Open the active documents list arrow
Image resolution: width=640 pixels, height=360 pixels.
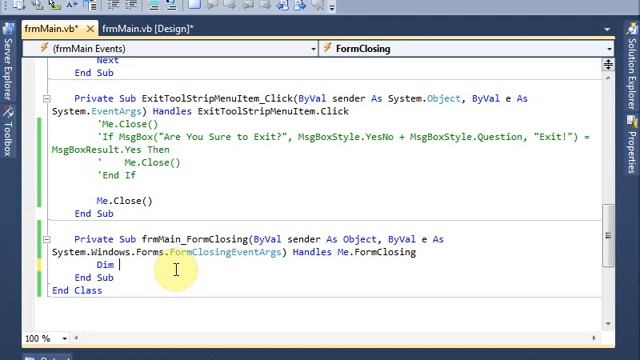tap(607, 29)
